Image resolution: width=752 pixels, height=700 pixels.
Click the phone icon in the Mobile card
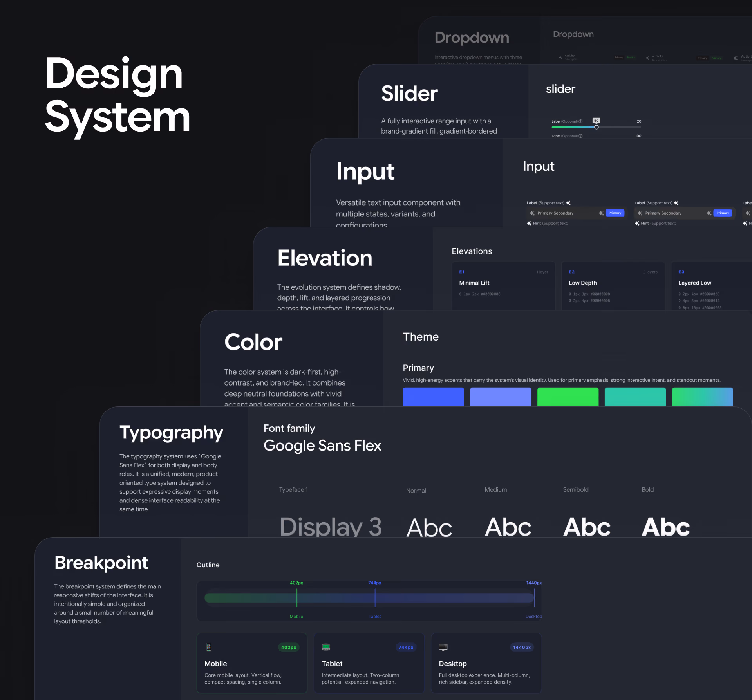tap(209, 647)
